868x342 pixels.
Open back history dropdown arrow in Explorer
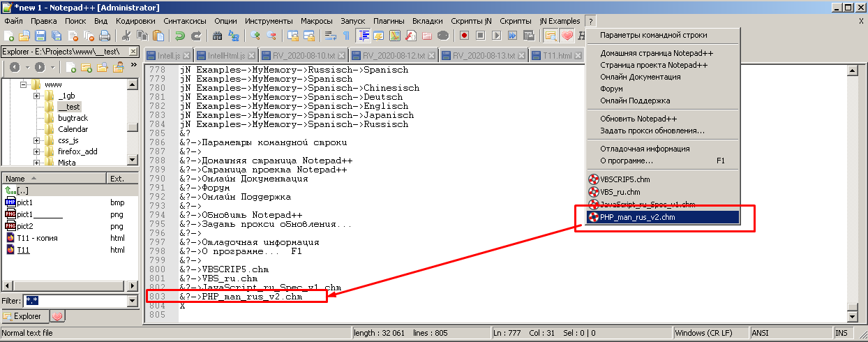coord(27,67)
